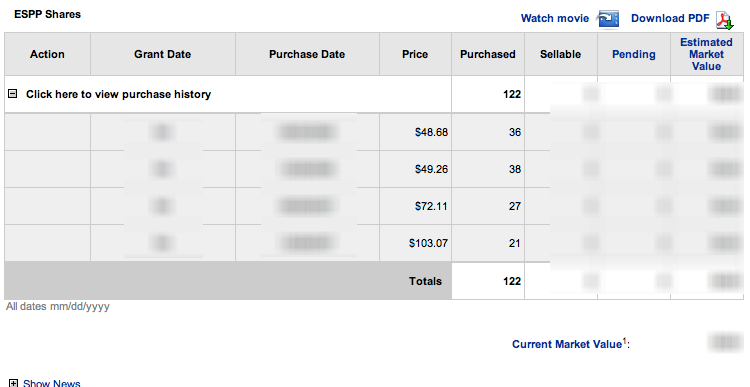
Task: Click the Download PDF document icon
Action: coord(724,20)
